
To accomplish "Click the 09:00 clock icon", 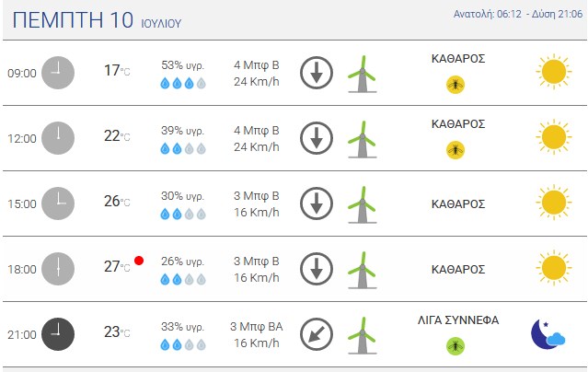I will coord(58,73).
